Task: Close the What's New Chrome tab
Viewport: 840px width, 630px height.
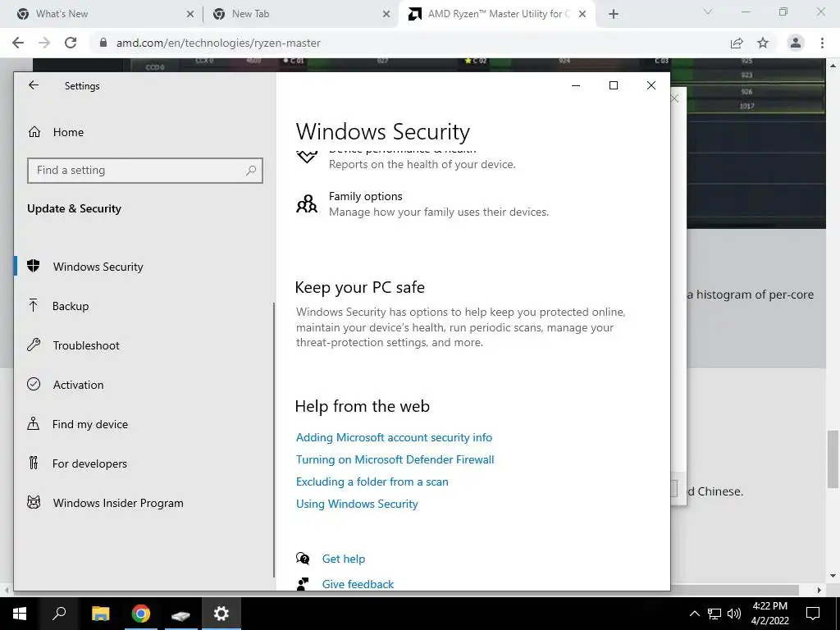Action: (x=190, y=15)
